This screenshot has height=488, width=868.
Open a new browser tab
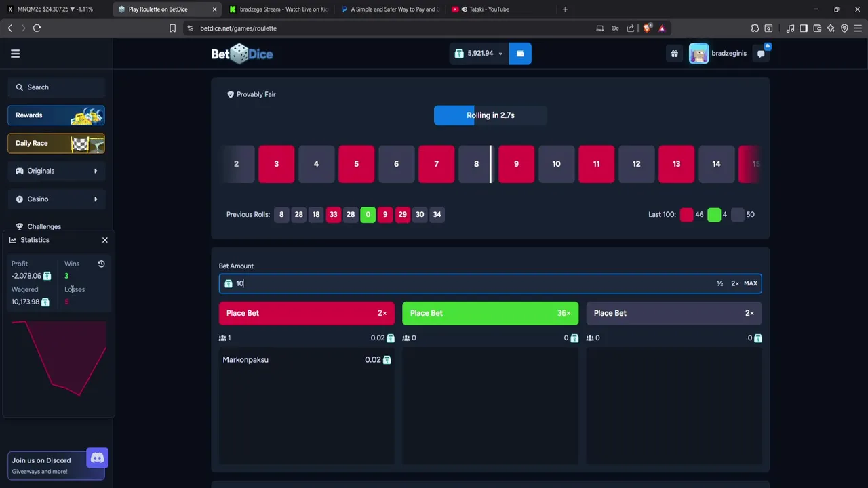(x=565, y=9)
